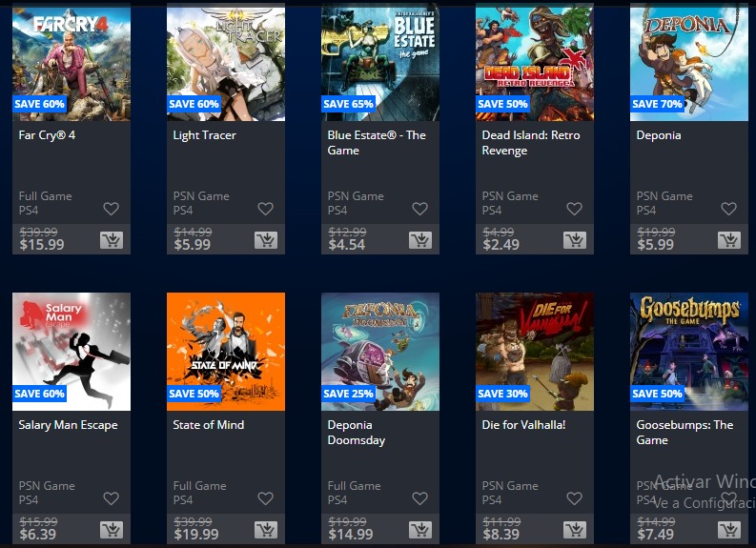This screenshot has width=756, height=548.
Task: Add Salary Man Escape to cart
Action: (112, 530)
